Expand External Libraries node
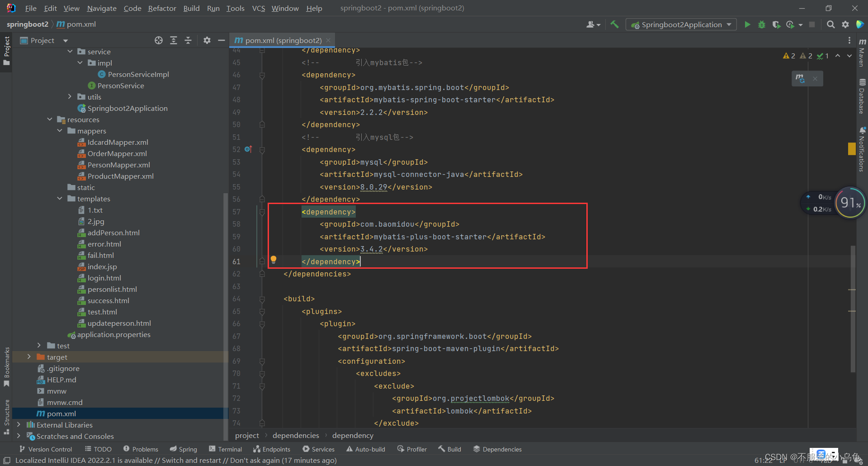 pos(19,425)
